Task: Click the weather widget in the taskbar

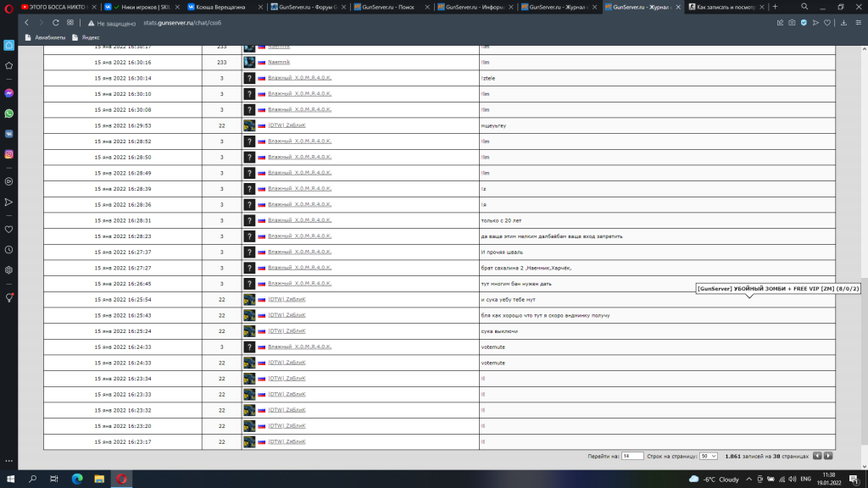Action: 715,479
